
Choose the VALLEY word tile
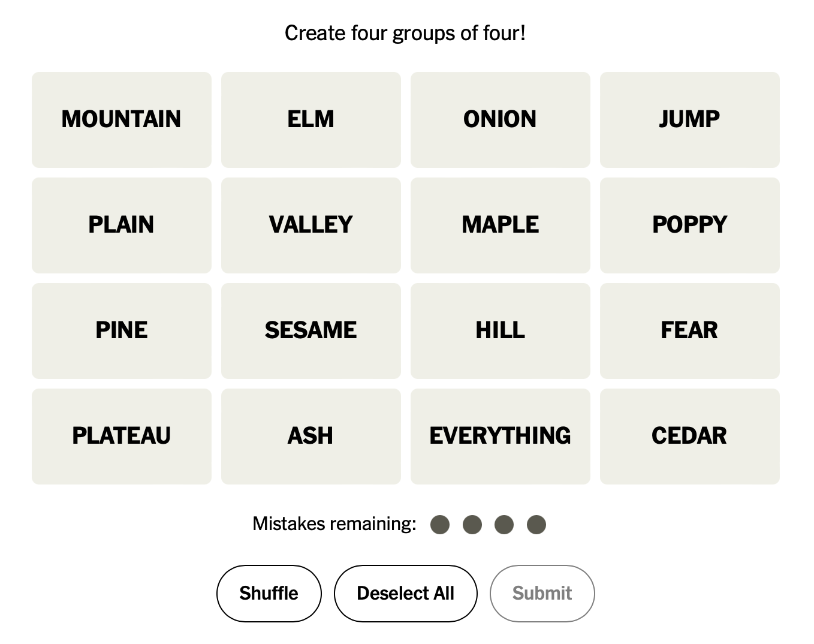pyautogui.click(x=310, y=225)
